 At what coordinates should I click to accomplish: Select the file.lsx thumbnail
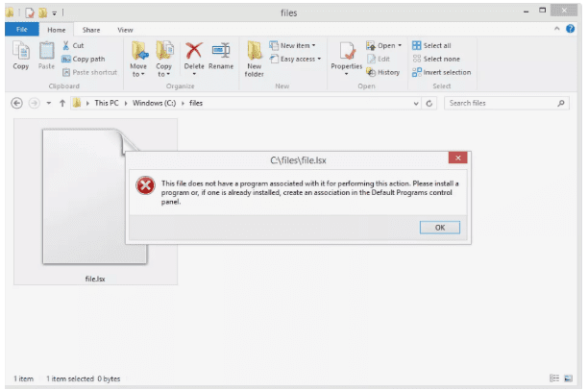click(x=94, y=203)
